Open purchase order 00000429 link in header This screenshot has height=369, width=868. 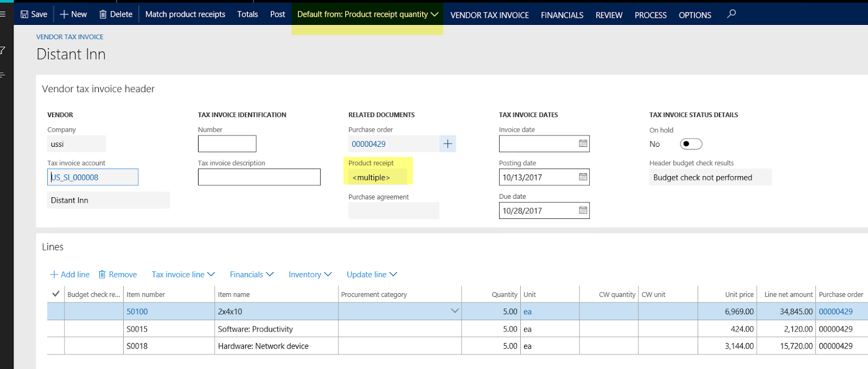pyautogui.click(x=368, y=144)
